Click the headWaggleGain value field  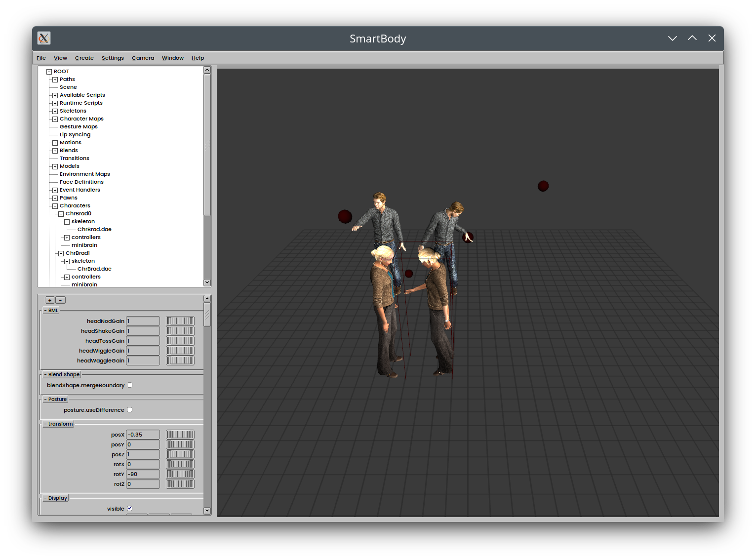pos(143,360)
